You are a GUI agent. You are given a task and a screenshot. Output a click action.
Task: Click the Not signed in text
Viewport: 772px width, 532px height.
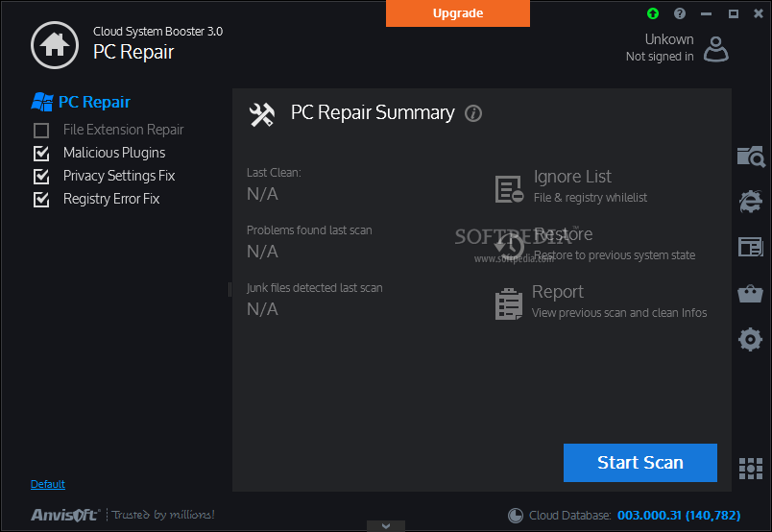(660, 57)
